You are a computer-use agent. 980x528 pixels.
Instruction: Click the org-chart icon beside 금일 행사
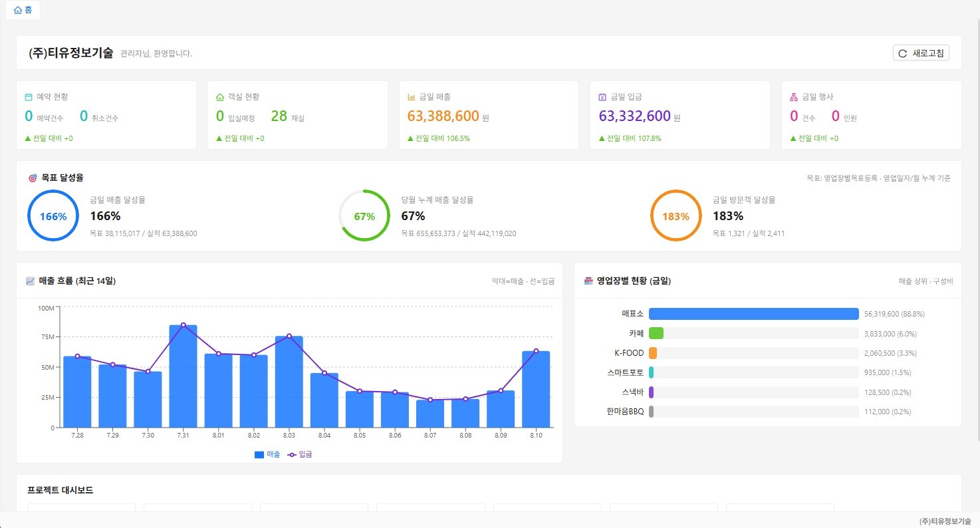click(794, 97)
